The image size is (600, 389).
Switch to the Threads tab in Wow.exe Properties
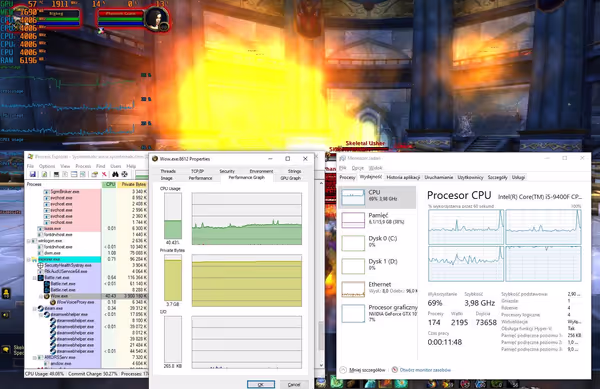168,171
